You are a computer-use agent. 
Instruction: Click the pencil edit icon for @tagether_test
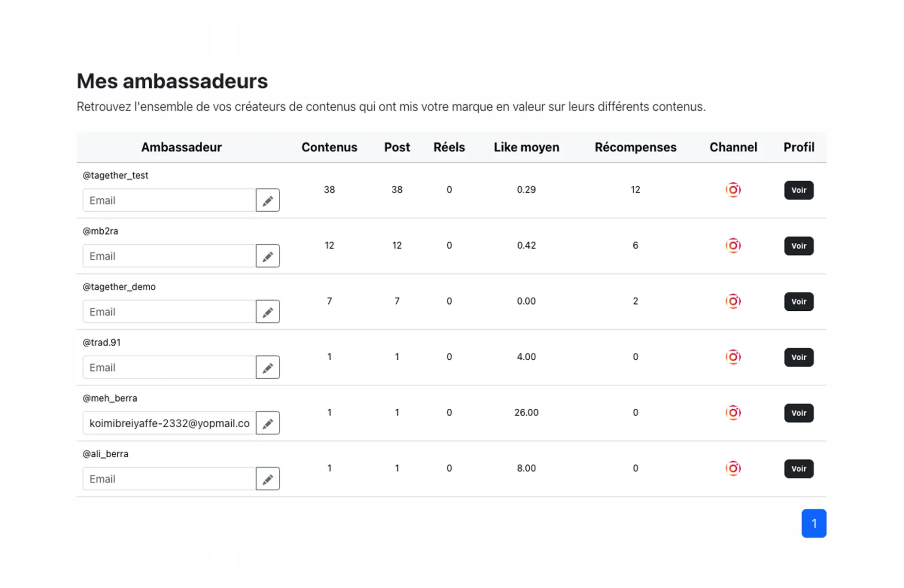(x=267, y=200)
